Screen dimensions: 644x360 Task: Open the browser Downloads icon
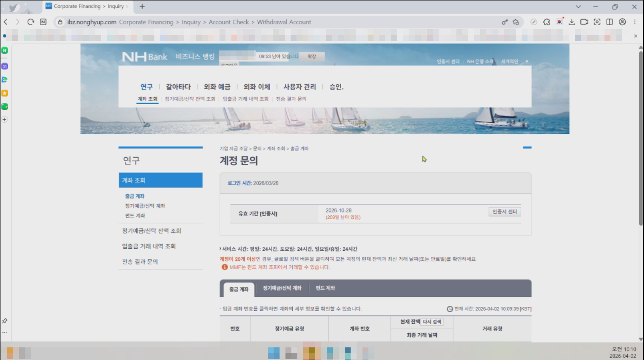coord(572,22)
